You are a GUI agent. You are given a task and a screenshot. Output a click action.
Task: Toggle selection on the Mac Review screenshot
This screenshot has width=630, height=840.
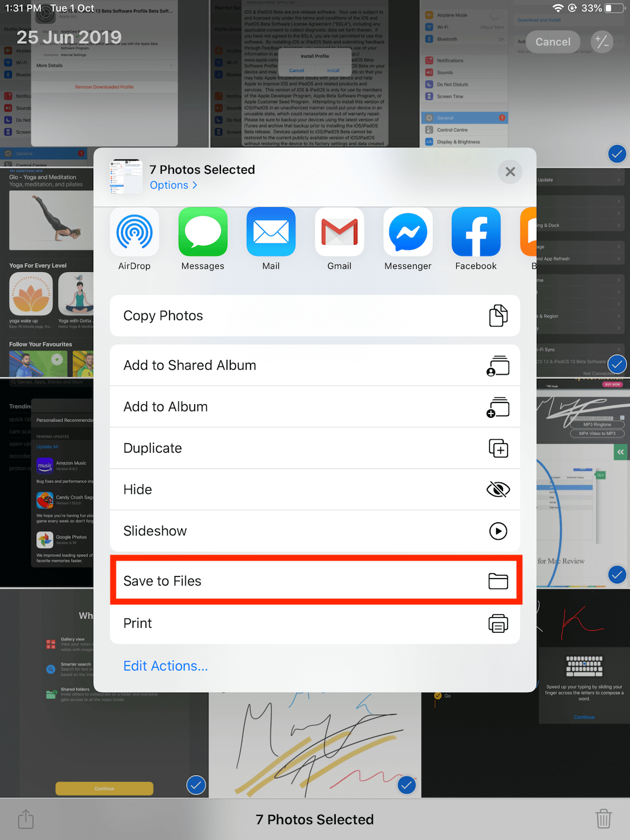pos(617,575)
